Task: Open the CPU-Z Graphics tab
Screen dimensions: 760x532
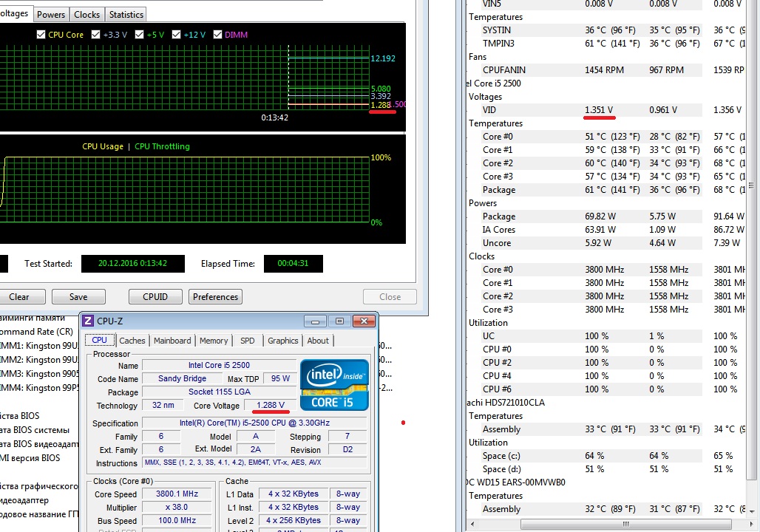Action: [x=282, y=341]
